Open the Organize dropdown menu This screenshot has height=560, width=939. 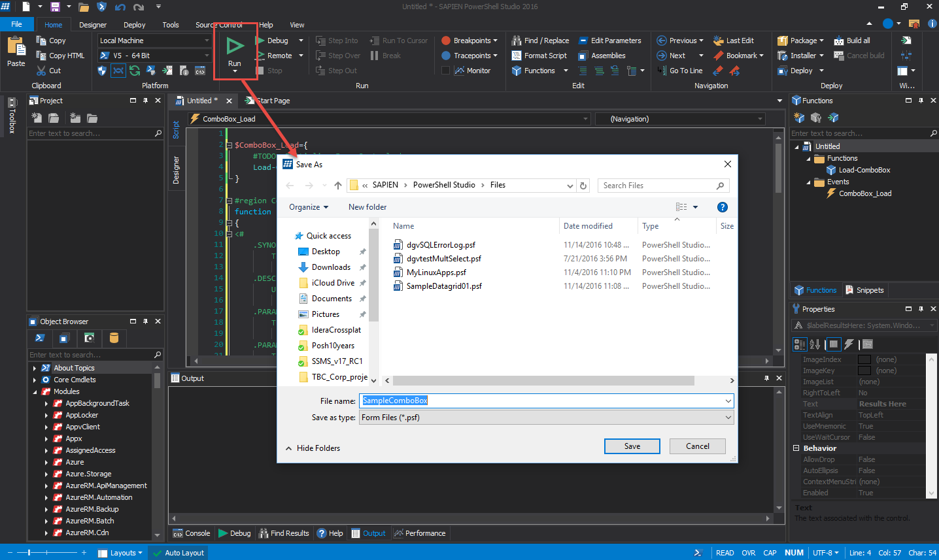point(309,207)
